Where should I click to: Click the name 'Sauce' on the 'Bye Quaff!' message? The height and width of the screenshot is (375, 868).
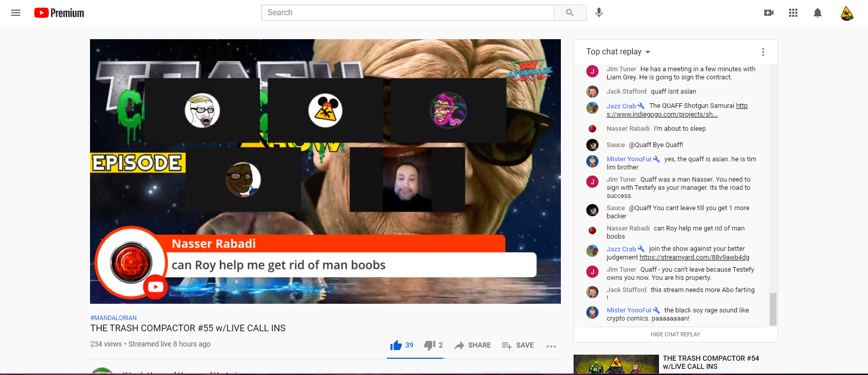(616, 145)
